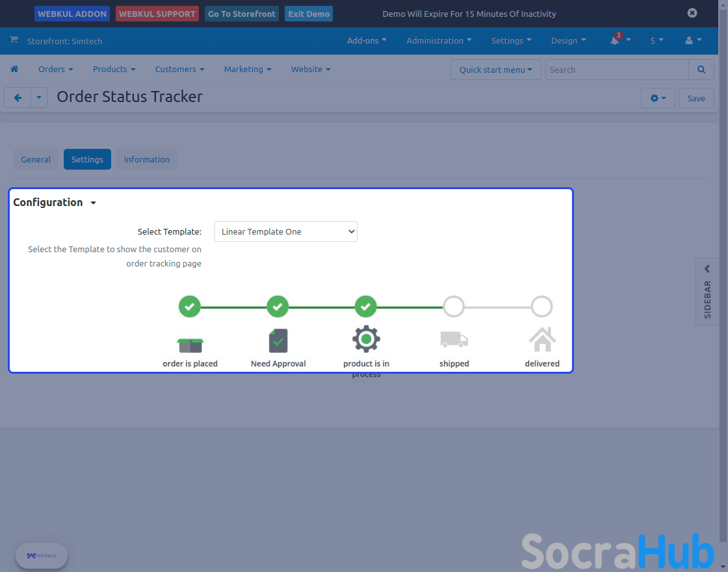Click the 'Select Template:' label

pyautogui.click(x=170, y=231)
